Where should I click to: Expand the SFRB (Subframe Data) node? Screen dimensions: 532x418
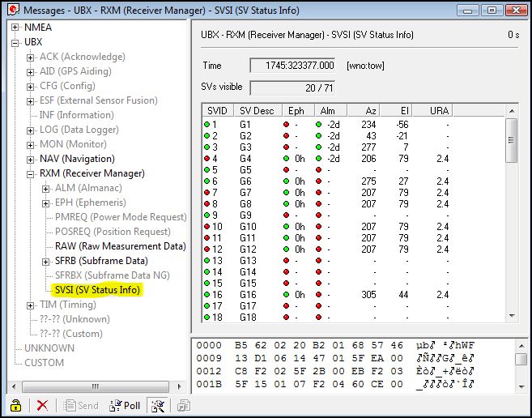(46, 261)
